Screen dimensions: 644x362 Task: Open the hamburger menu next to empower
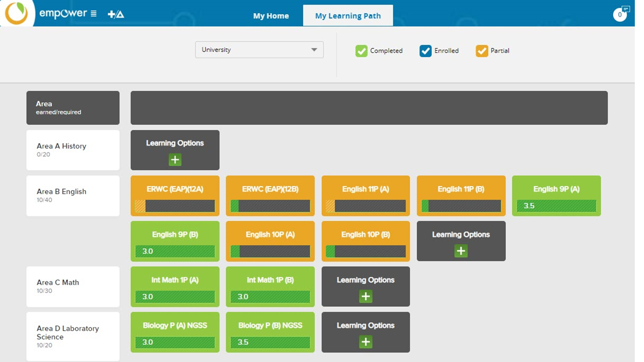click(94, 14)
